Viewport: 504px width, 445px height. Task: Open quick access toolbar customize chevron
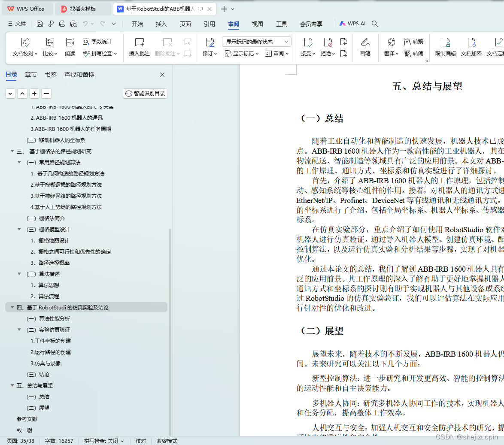coord(114,24)
